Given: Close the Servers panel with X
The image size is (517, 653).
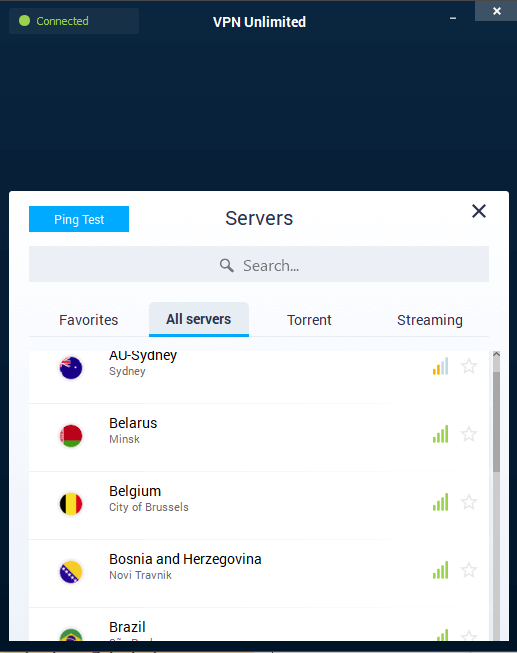Looking at the screenshot, I should [x=479, y=211].
